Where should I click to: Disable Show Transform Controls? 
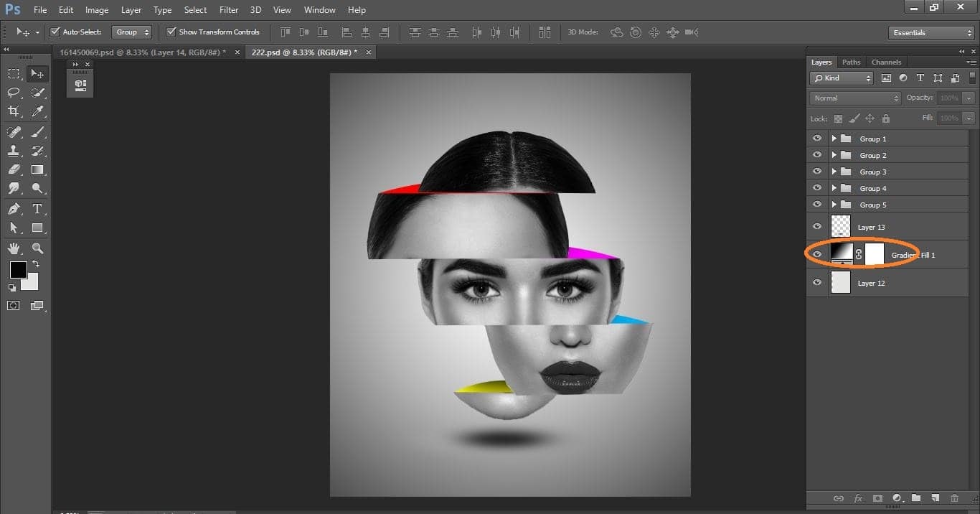(x=171, y=32)
